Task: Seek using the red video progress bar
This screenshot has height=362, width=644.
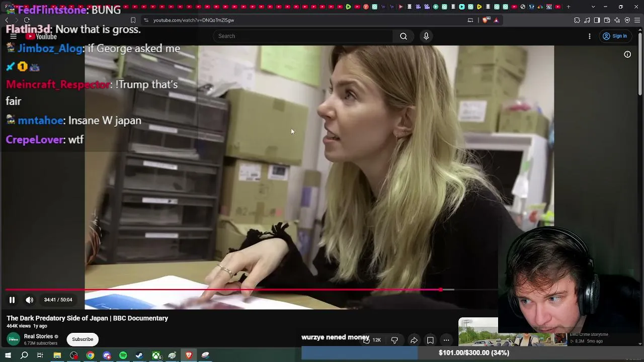Action: (252, 290)
